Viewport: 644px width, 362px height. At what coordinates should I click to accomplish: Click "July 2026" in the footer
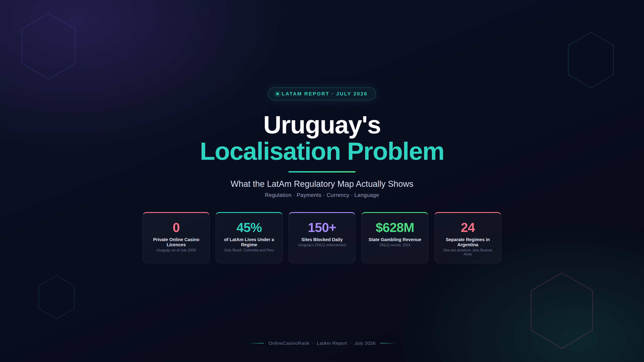(x=365, y=343)
